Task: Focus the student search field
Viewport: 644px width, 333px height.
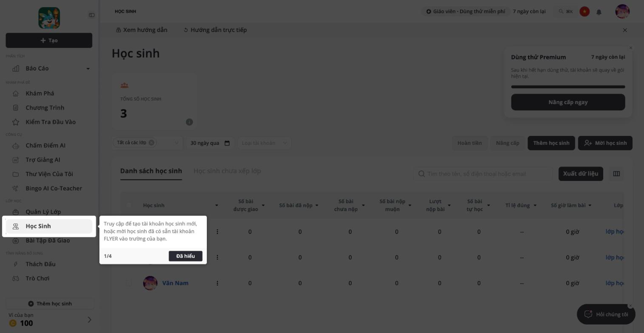Action: [483, 174]
